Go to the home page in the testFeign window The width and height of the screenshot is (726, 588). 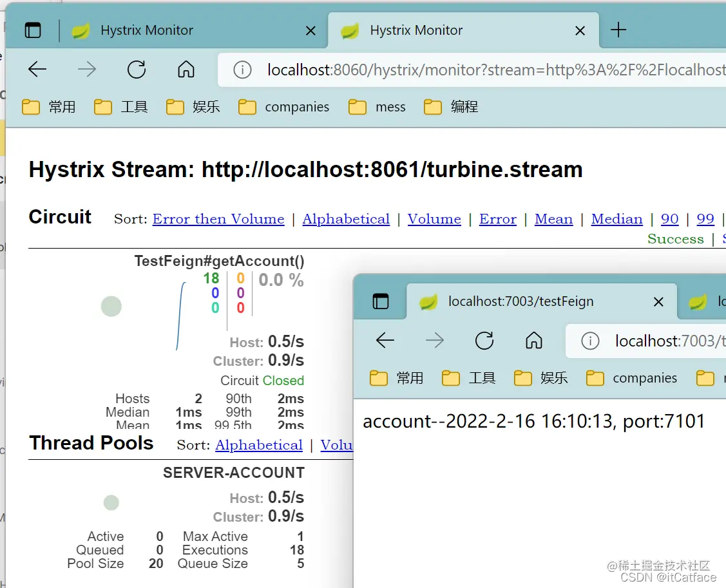[x=534, y=341]
